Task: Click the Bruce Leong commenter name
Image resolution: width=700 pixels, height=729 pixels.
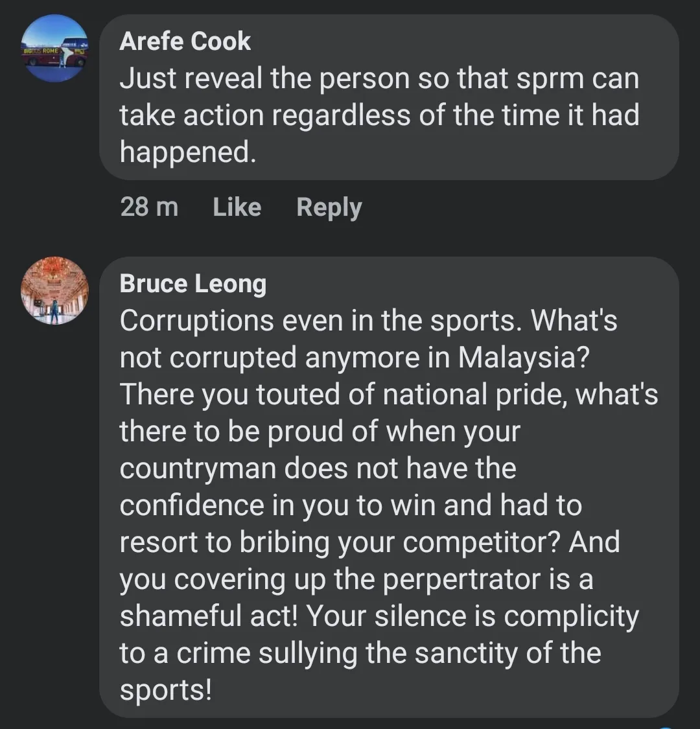Action: [193, 284]
